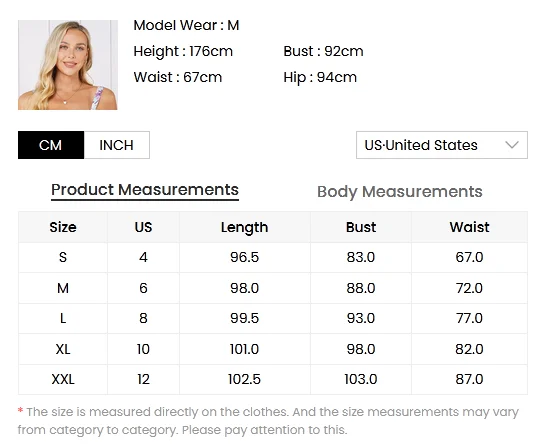Click the Waist column header
The image size is (538, 448).
point(469,227)
